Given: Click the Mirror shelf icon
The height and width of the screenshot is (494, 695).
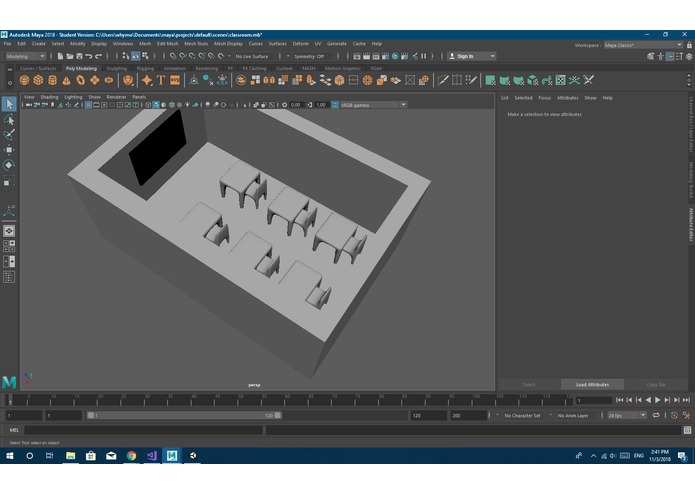Looking at the screenshot, I should tap(269, 80).
